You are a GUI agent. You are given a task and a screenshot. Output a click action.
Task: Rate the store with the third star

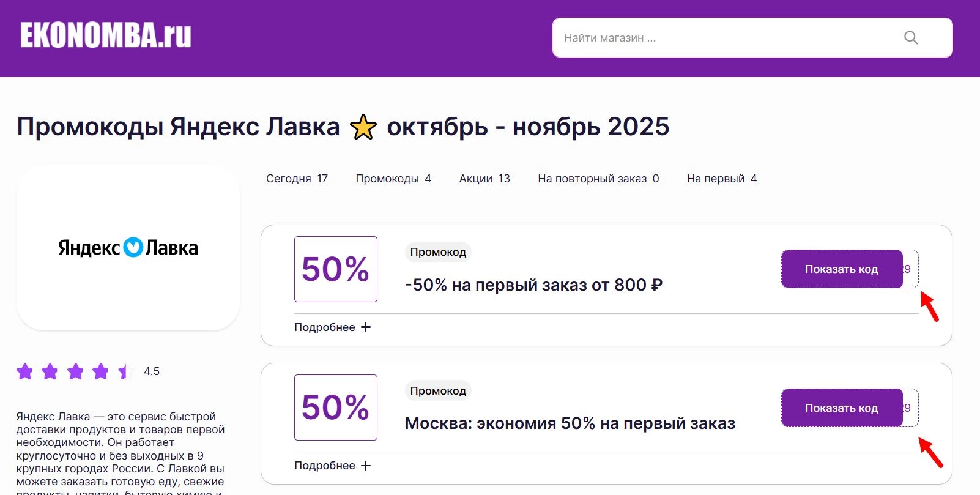tap(75, 371)
